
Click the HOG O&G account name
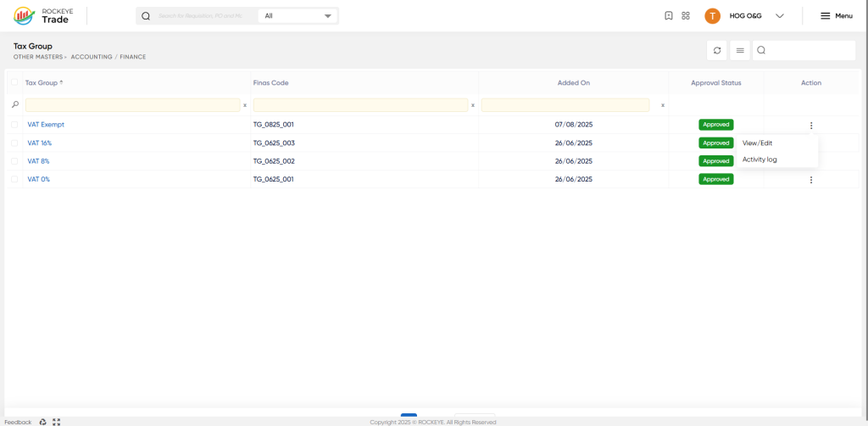(746, 15)
